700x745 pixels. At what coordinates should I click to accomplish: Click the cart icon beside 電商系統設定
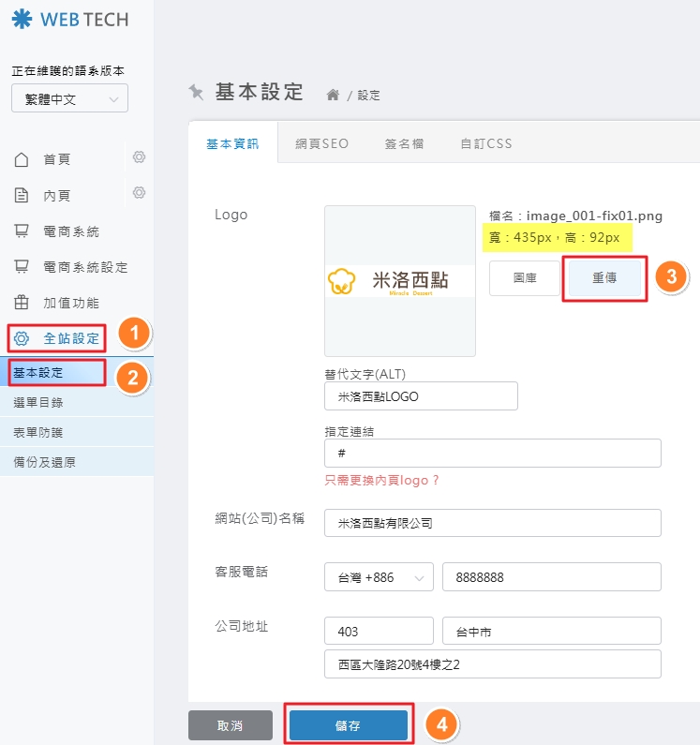pyautogui.click(x=22, y=266)
